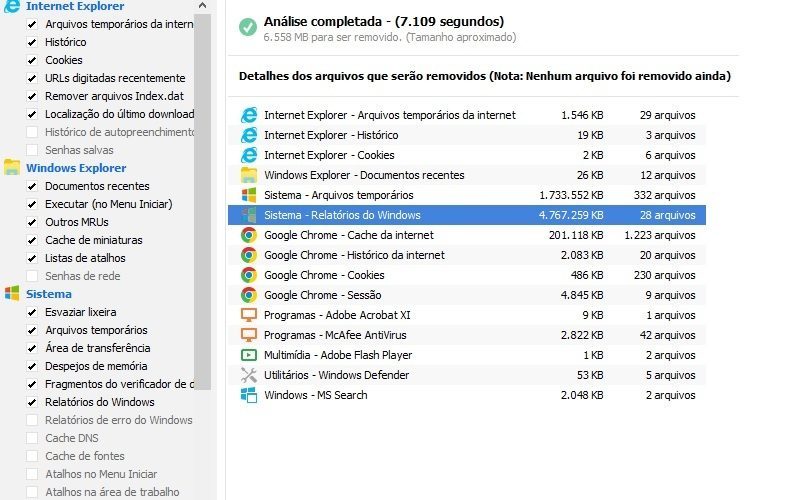Click the tools icon for Windows Defender row

pos(249,375)
